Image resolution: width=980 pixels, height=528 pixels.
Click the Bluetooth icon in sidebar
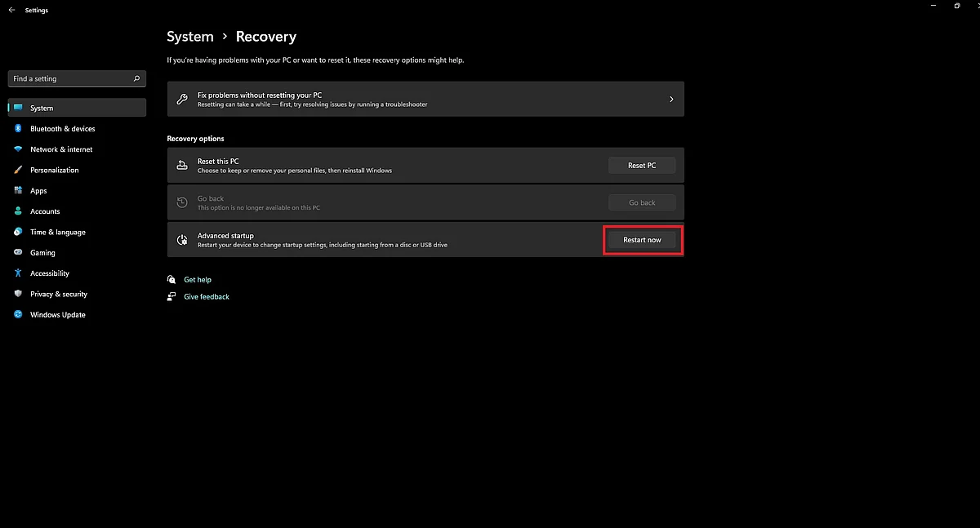(18, 129)
